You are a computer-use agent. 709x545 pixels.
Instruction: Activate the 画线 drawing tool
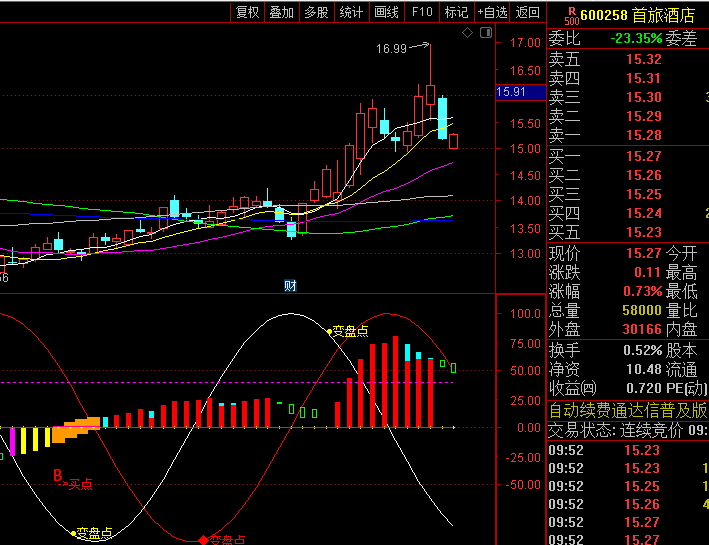387,12
